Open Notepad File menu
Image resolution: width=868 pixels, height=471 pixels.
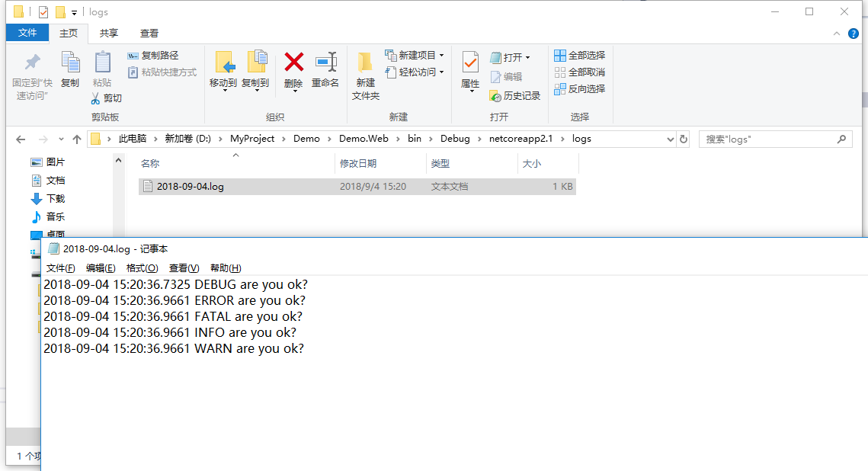click(60, 268)
